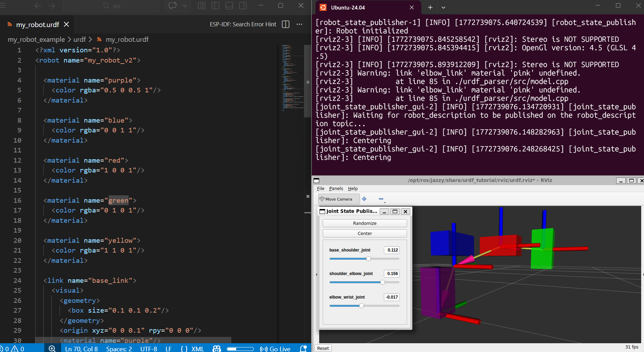
Task: Click the blue plus add-tool icon in RViz
Action: (364, 199)
